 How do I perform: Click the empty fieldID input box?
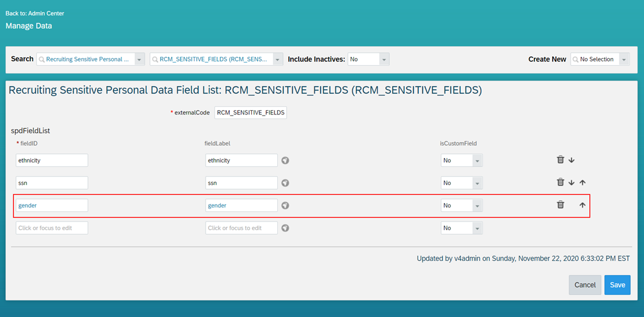click(x=52, y=228)
